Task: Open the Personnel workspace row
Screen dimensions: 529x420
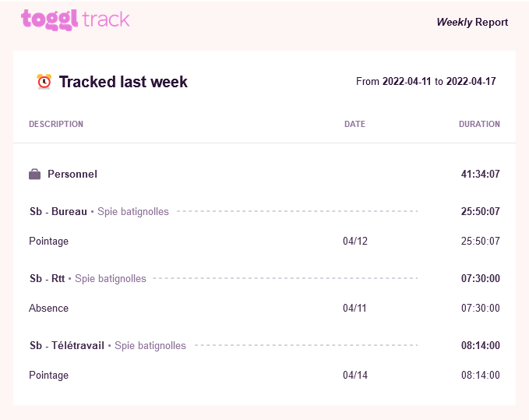Action: [265, 174]
